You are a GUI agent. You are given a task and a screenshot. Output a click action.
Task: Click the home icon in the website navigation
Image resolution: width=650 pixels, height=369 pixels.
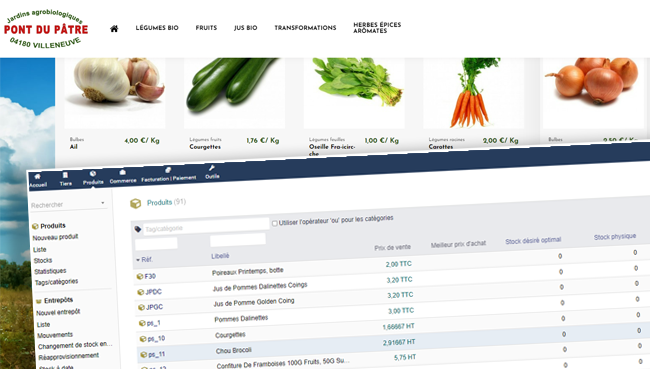coord(114,28)
